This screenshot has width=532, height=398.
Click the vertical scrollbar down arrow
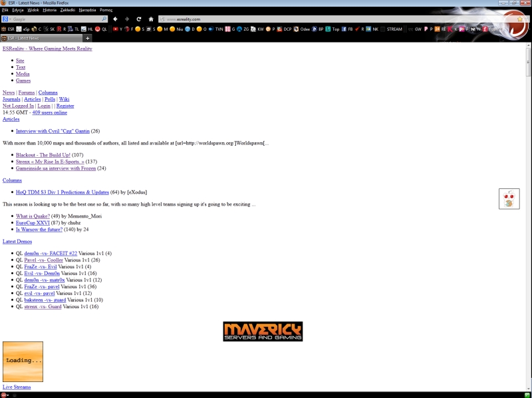coord(528,387)
